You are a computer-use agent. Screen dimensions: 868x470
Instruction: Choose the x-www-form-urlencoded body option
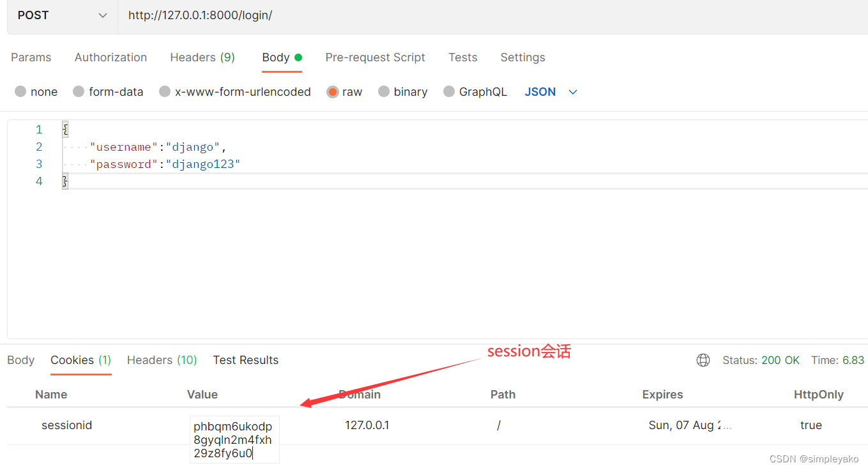243,91
